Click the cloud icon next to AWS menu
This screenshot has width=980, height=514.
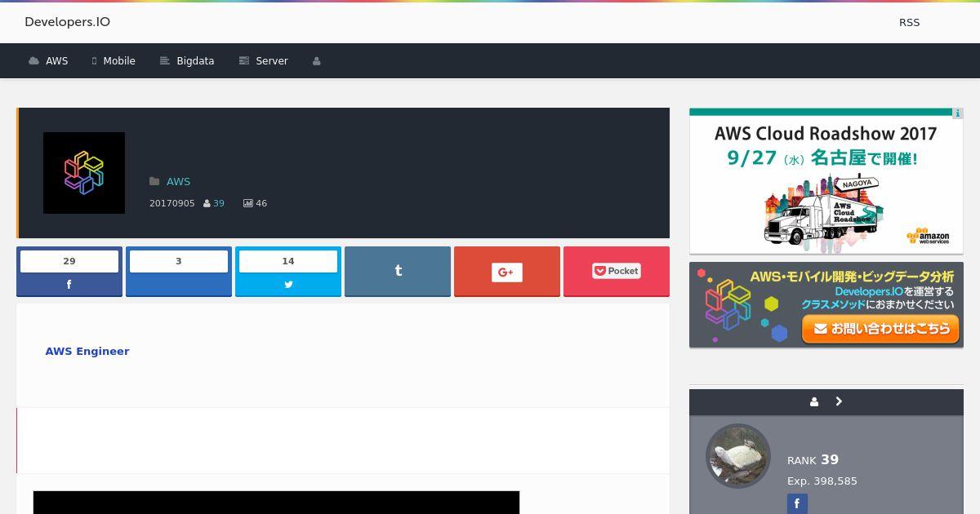(x=33, y=61)
